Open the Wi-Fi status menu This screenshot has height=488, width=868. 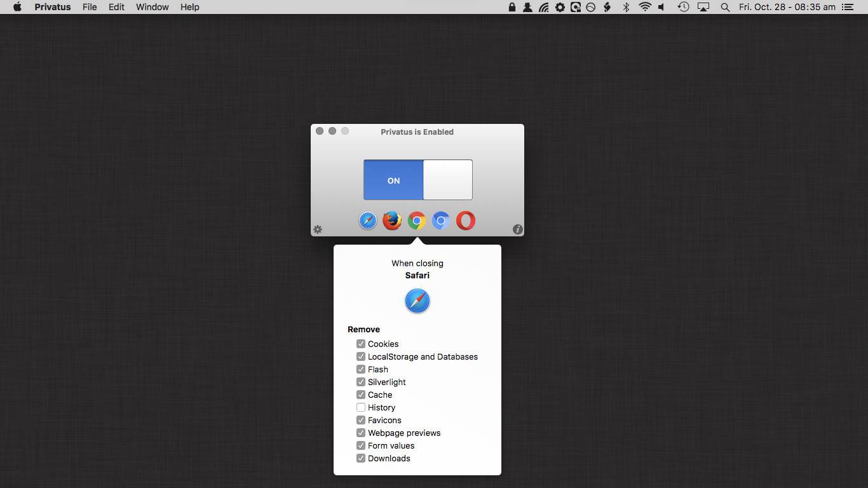(645, 7)
